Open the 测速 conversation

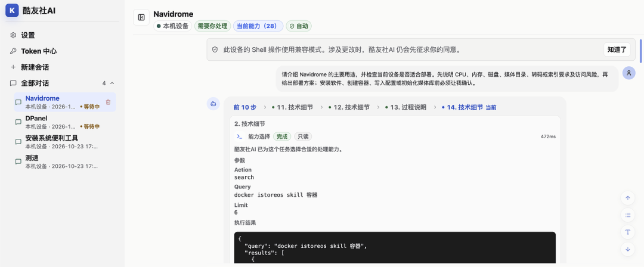click(x=65, y=162)
